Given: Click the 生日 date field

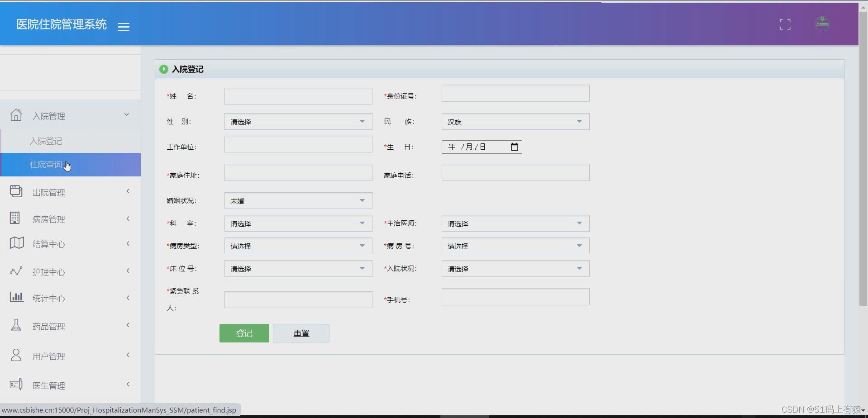Looking at the screenshot, I should [482, 147].
